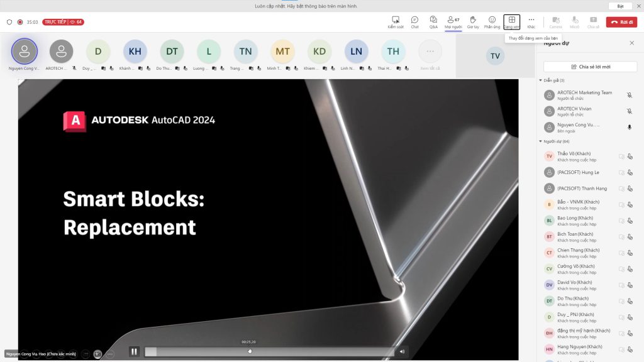Toggle camera for Bich Toan (Khách)
The width and height of the screenshot is (644, 362).
tap(621, 237)
